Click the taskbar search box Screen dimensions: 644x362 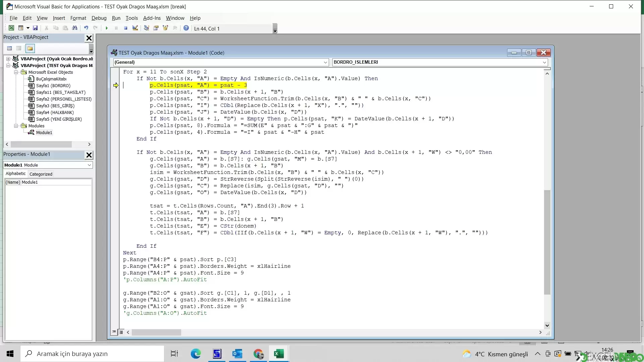tap(92, 354)
